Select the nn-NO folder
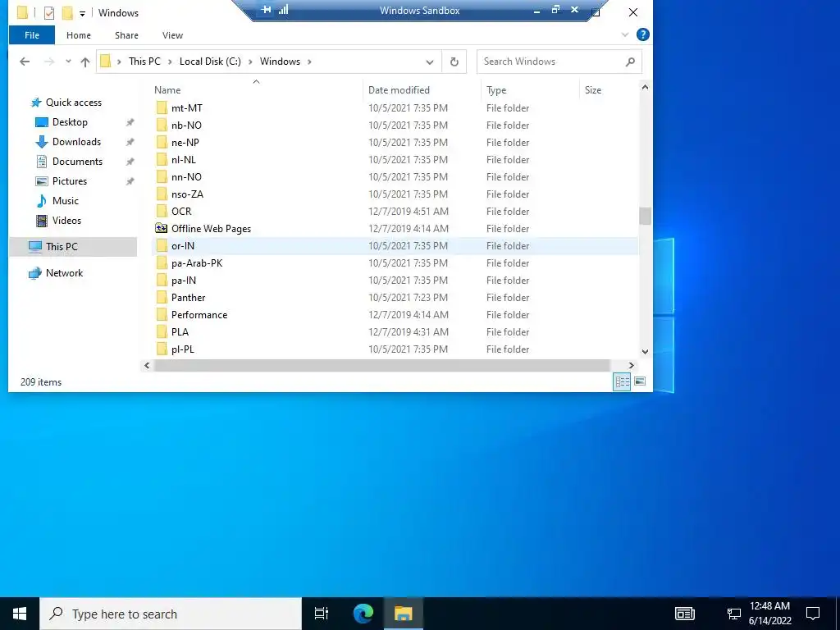 click(186, 177)
